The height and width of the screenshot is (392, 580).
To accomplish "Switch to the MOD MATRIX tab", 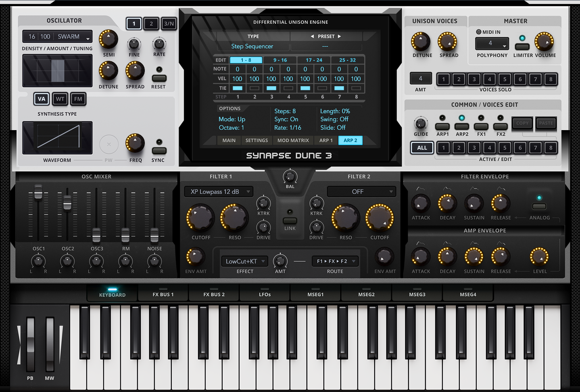I will click(x=293, y=140).
